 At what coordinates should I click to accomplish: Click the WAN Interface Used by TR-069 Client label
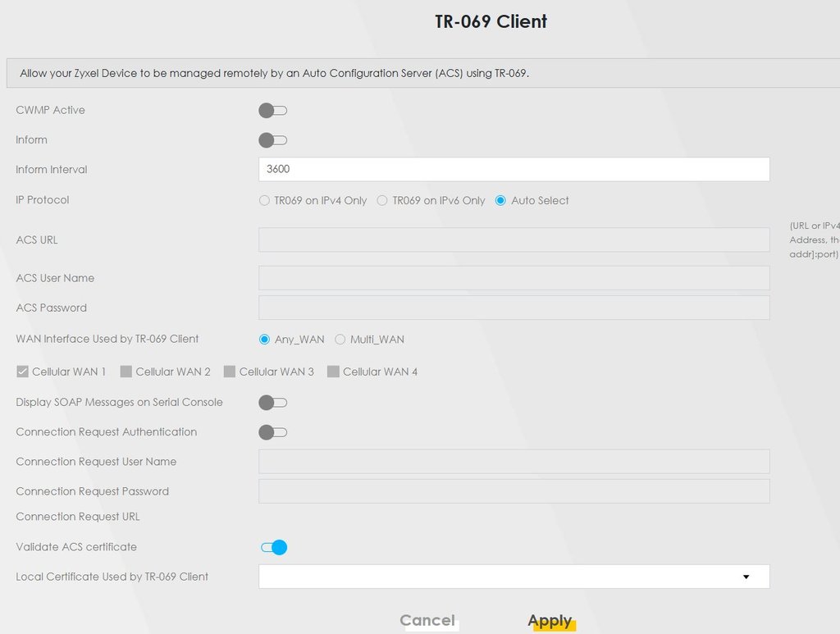[x=107, y=339]
